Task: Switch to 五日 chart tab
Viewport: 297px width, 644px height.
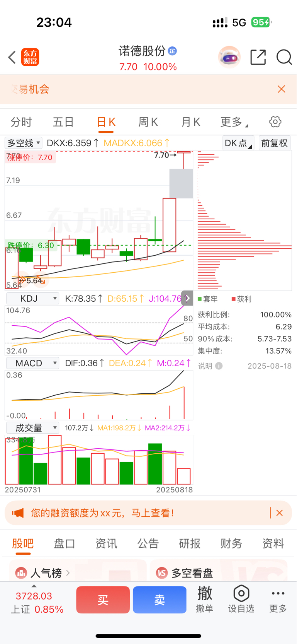Action: [x=63, y=122]
